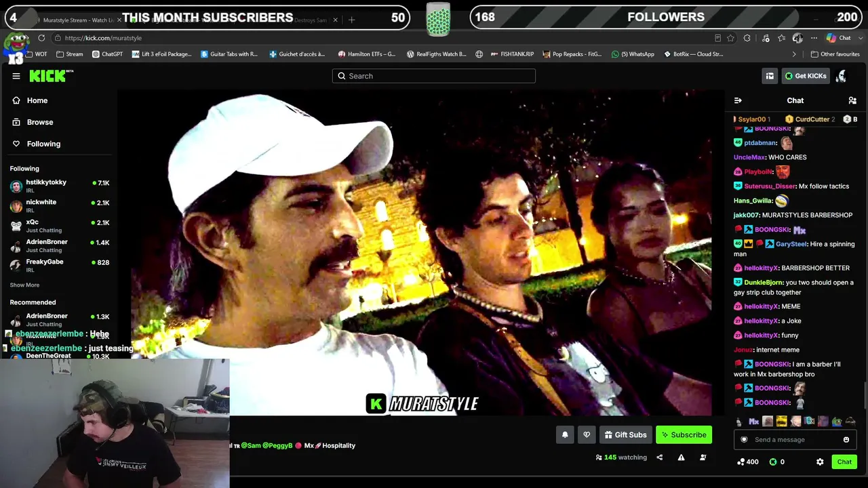Open the Hamilton ETFs bookmark

pyautogui.click(x=367, y=54)
